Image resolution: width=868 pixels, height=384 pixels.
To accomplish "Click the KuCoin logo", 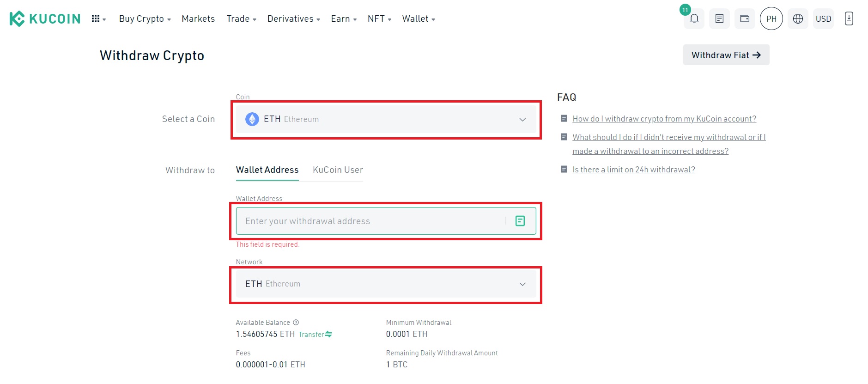I will pos(45,18).
